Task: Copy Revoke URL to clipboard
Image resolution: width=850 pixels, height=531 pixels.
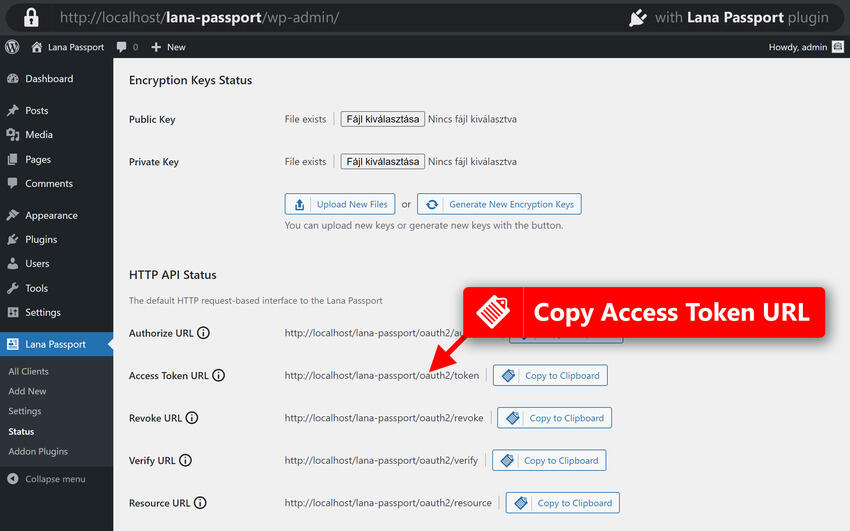Action: click(555, 418)
